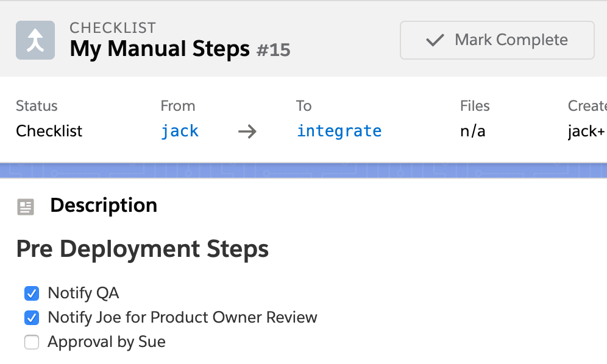
Task: Check the Approval by Sue checkbox
Action: click(x=31, y=342)
